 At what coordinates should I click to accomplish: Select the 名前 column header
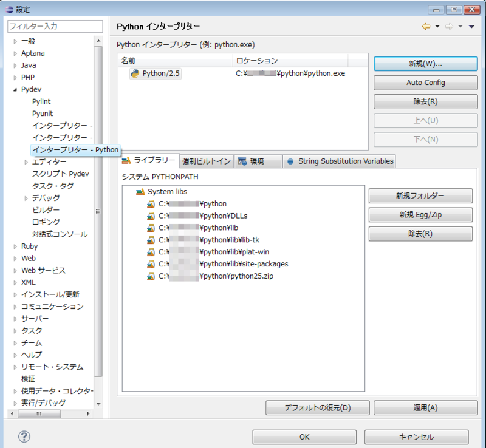point(175,61)
